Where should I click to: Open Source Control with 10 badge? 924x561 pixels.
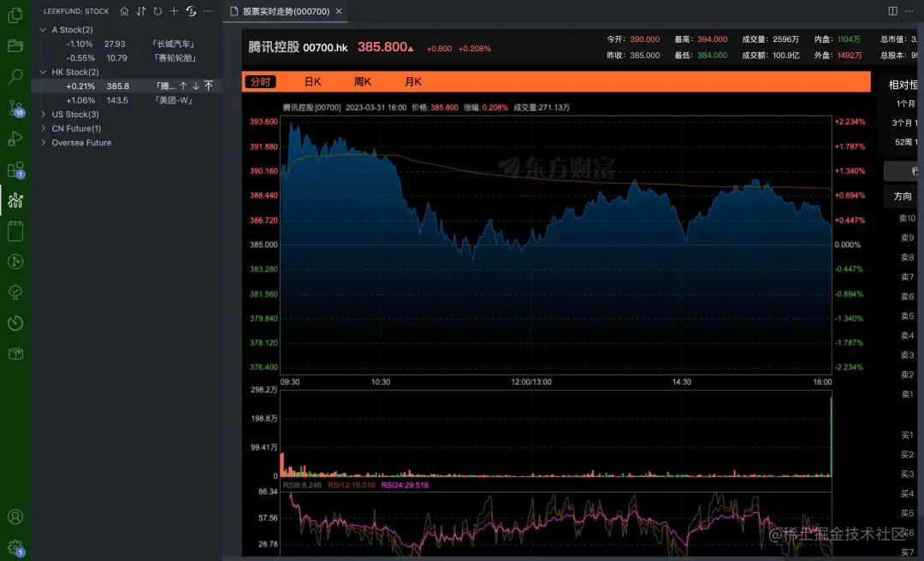click(15, 108)
